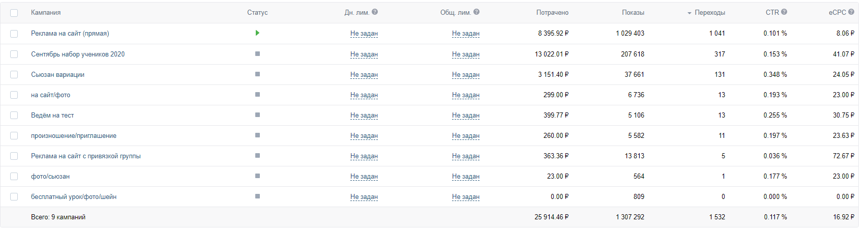Click the stopped status icon for Сентябрь набор учеников 2020
Image resolution: width=868 pixels, height=229 pixels.
pos(257,53)
